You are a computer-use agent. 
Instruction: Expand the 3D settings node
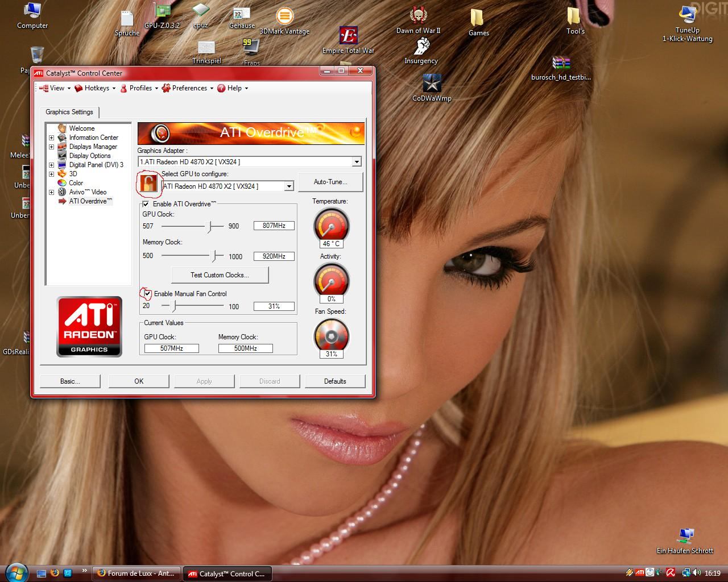(x=51, y=174)
